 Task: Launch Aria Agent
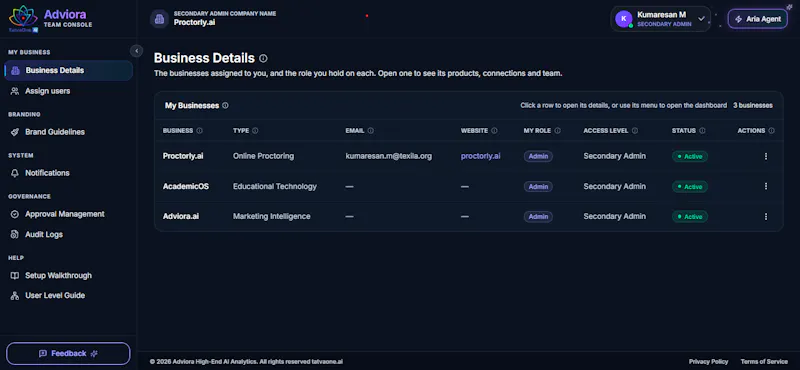(758, 19)
